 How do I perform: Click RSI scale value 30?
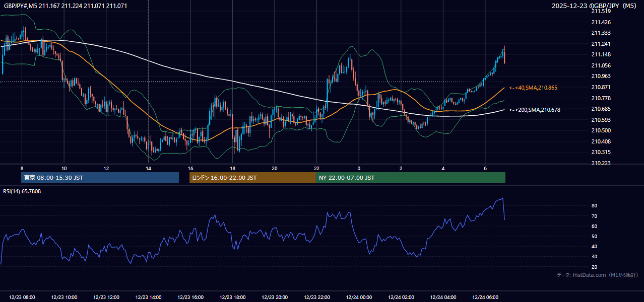coord(594,257)
